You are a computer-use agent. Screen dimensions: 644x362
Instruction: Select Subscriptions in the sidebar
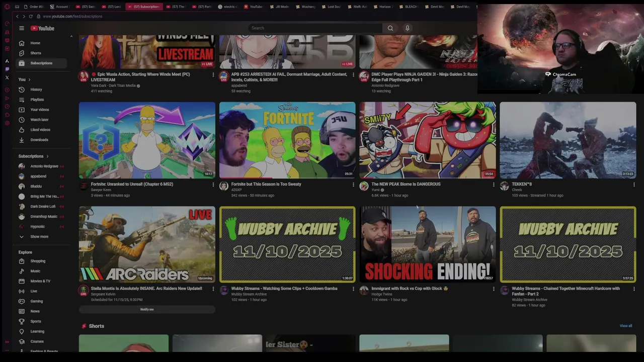pos(41,63)
